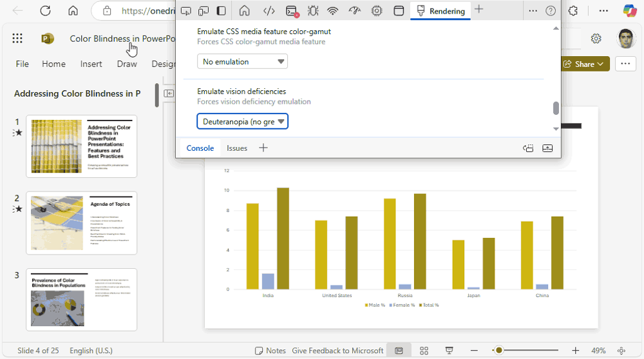Viewport: 644px width, 359px height.
Task: Open the Office app launcher grid
Action: coord(17,39)
